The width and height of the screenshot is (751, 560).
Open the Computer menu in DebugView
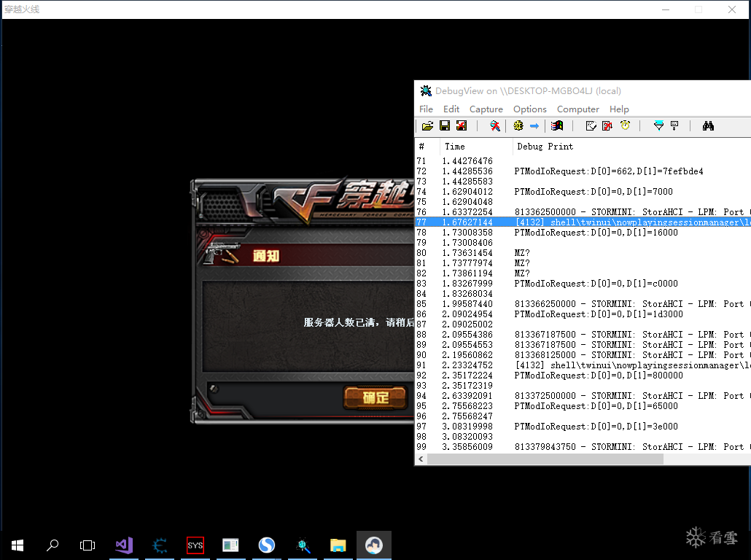tap(578, 109)
